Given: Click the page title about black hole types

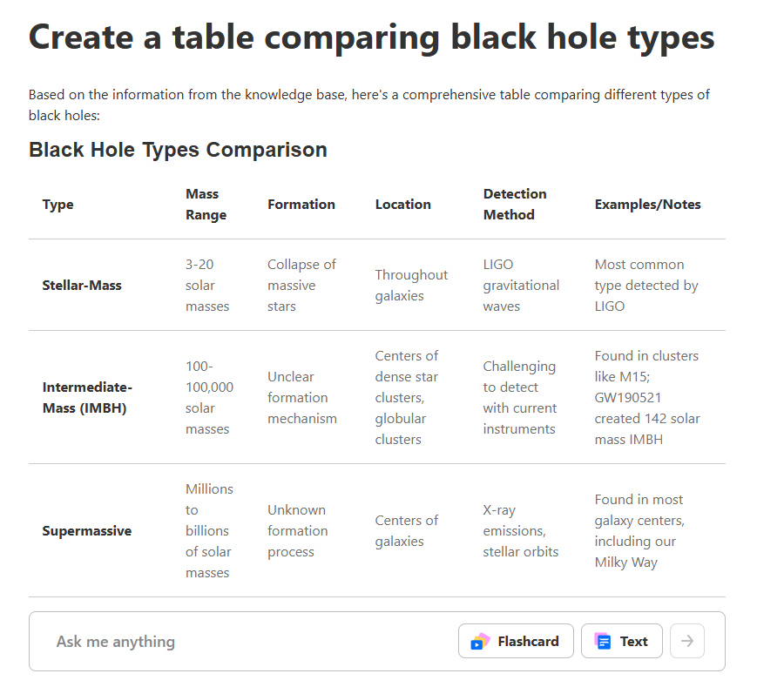Looking at the screenshot, I should coord(371,37).
